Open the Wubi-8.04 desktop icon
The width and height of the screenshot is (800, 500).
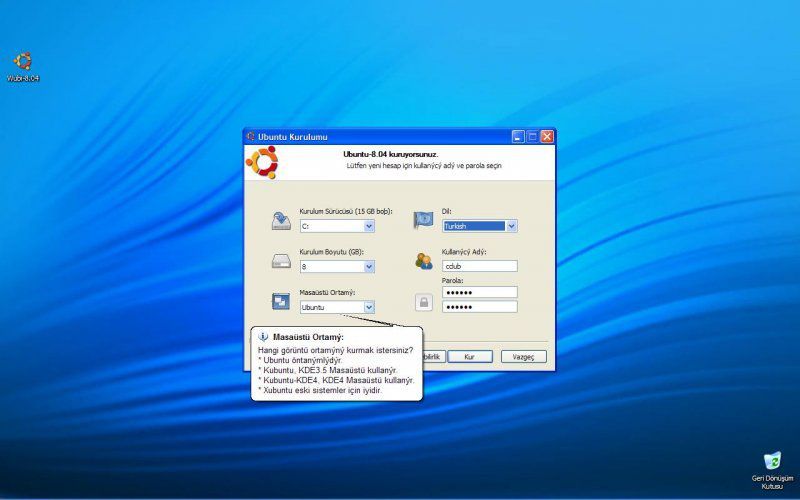pos(23,62)
